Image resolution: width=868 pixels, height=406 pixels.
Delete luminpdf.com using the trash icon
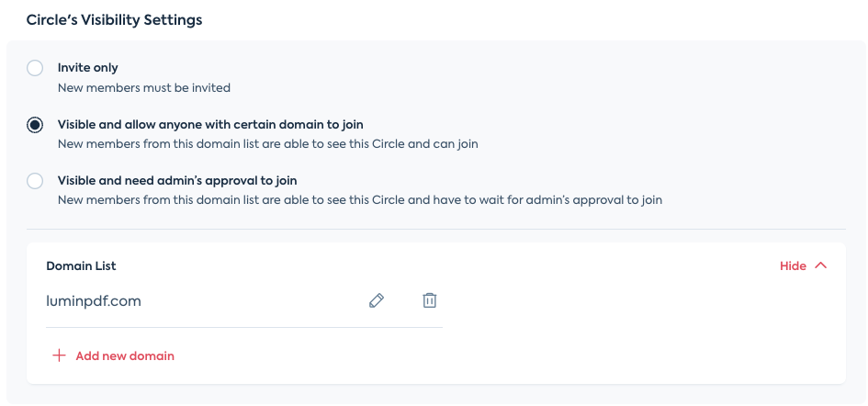tap(430, 300)
